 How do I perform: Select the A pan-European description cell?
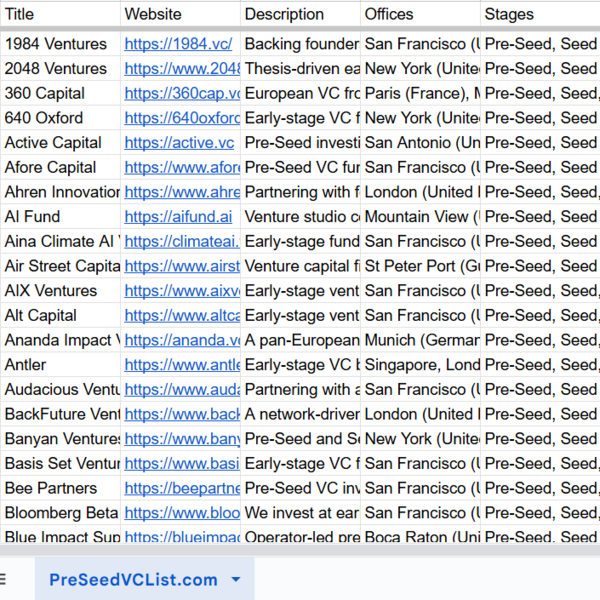(x=300, y=340)
